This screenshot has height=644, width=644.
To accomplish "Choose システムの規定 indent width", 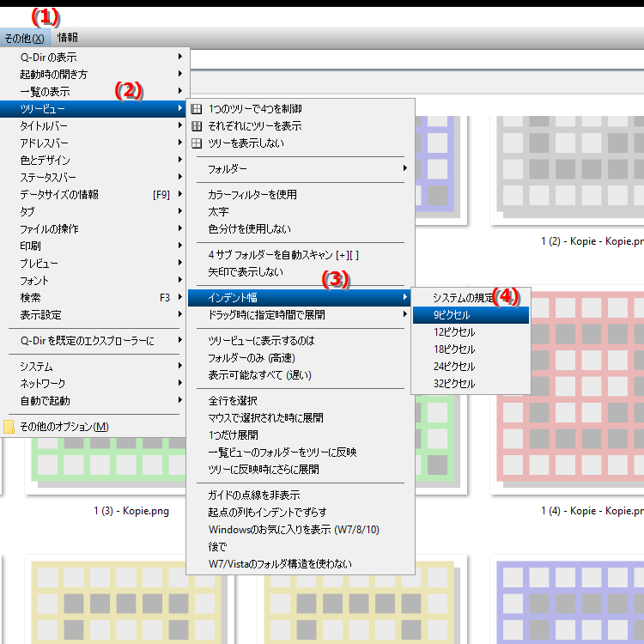I will pyautogui.click(x=471, y=298).
